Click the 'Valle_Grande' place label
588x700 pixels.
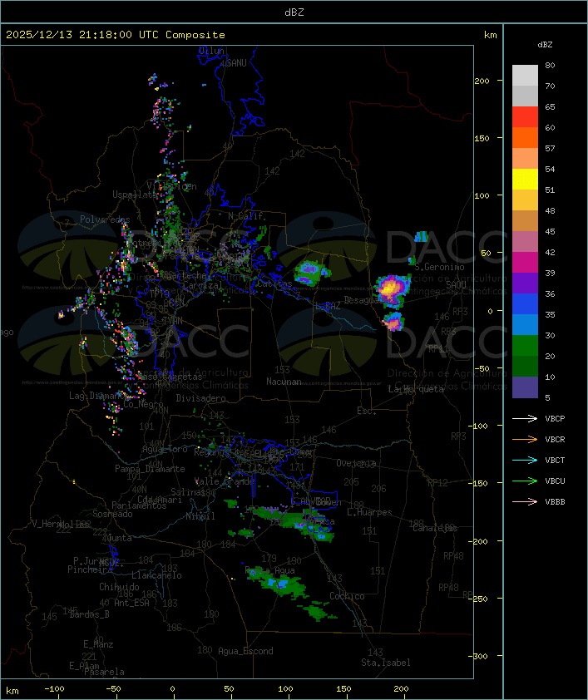(225, 481)
